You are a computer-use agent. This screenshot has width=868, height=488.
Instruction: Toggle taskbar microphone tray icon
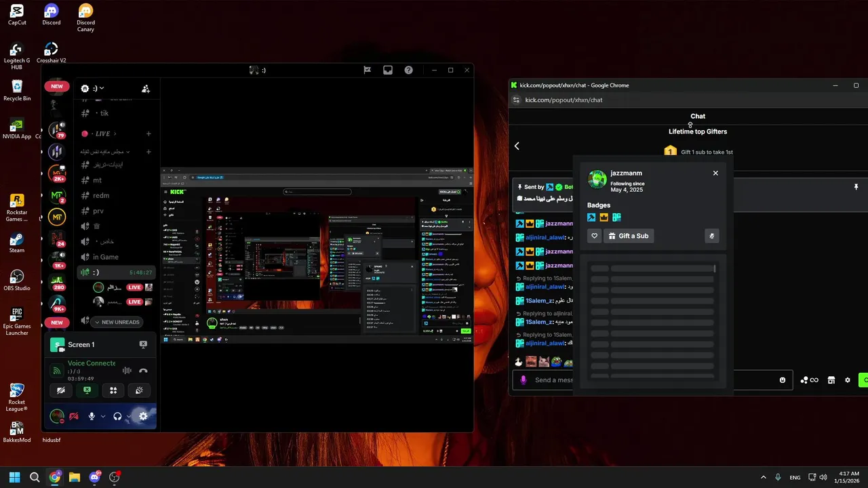pyautogui.click(x=778, y=477)
